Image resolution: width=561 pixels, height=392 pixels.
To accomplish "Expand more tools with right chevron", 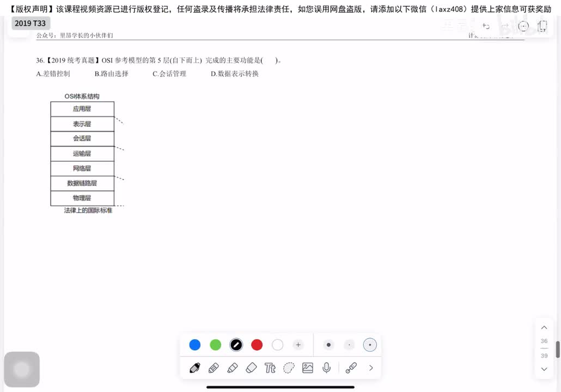I will pos(371,367).
